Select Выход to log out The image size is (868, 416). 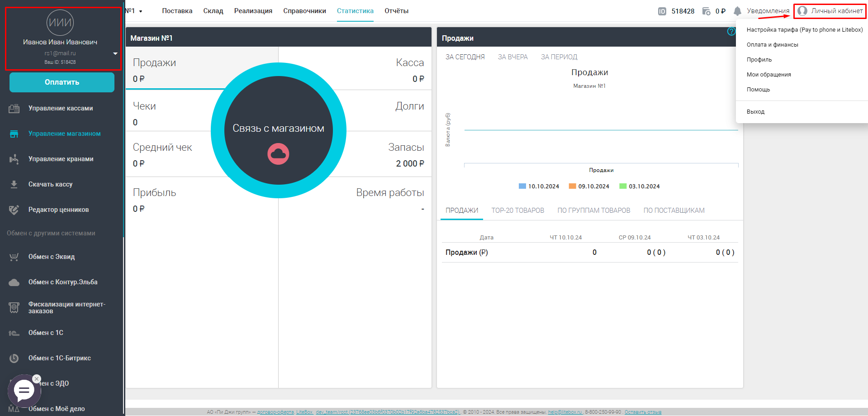pos(755,112)
